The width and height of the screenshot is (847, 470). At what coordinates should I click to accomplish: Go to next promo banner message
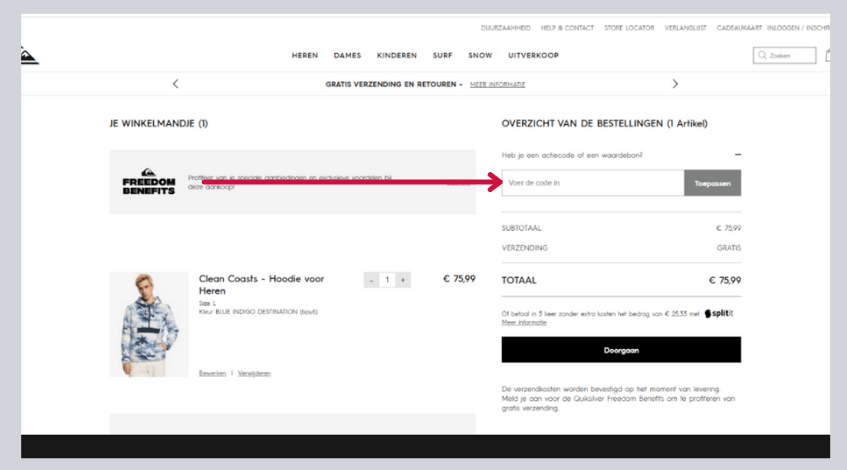pyautogui.click(x=675, y=84)
